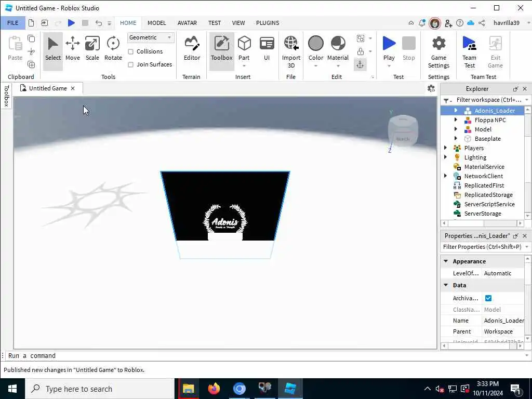Viewport: 532px width, 399px height.
Task: Switch to the PLUGINS tab
Action: (268, 23)
